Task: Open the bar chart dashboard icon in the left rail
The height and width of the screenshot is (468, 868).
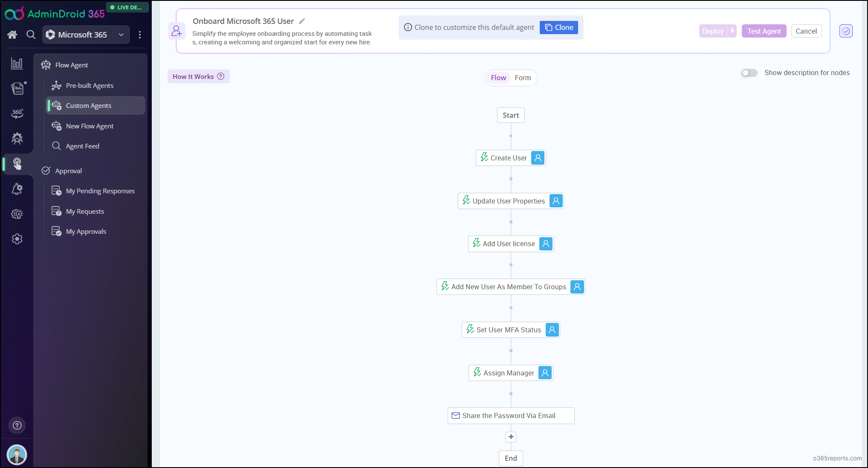Action: point(17,64)
